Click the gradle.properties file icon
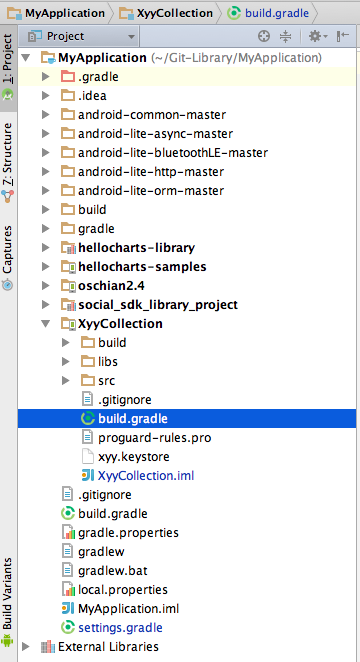The height and width of the screenshot is (662, 360). coord(68,533)
